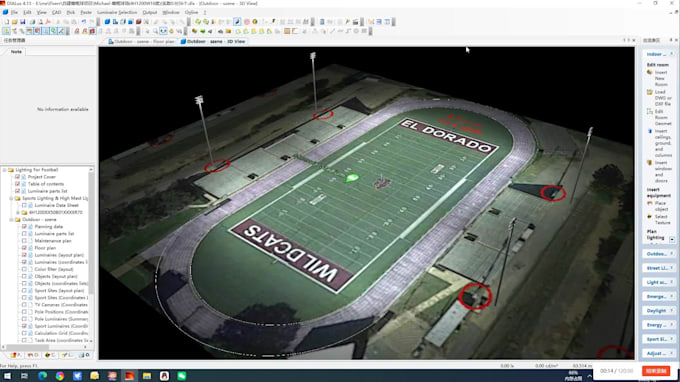
Task: Expand the Street Lighting guide section
Action: click(672, 268)
